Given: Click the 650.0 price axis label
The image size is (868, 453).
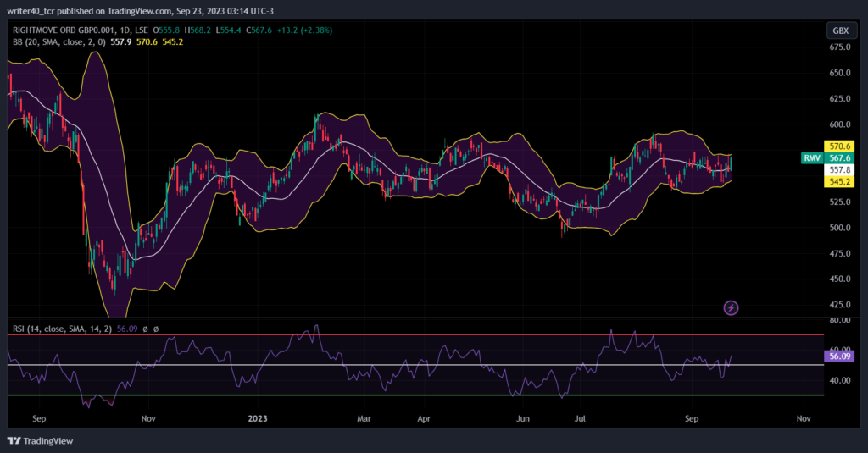Looking at the screenshot, I should click(x=840, y=73).
